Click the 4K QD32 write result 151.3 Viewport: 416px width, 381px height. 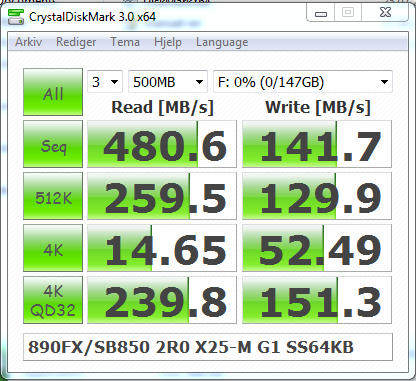tap(317, 300)
